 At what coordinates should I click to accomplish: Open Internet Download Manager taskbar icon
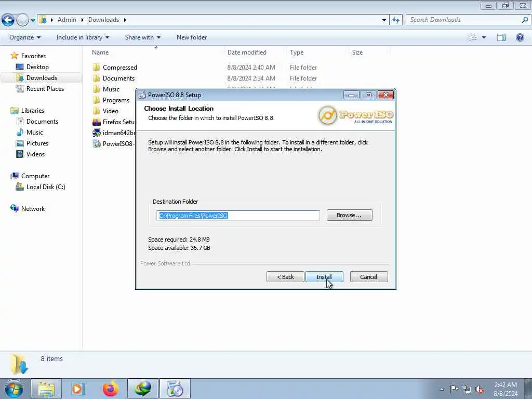(x=143, y=389)
